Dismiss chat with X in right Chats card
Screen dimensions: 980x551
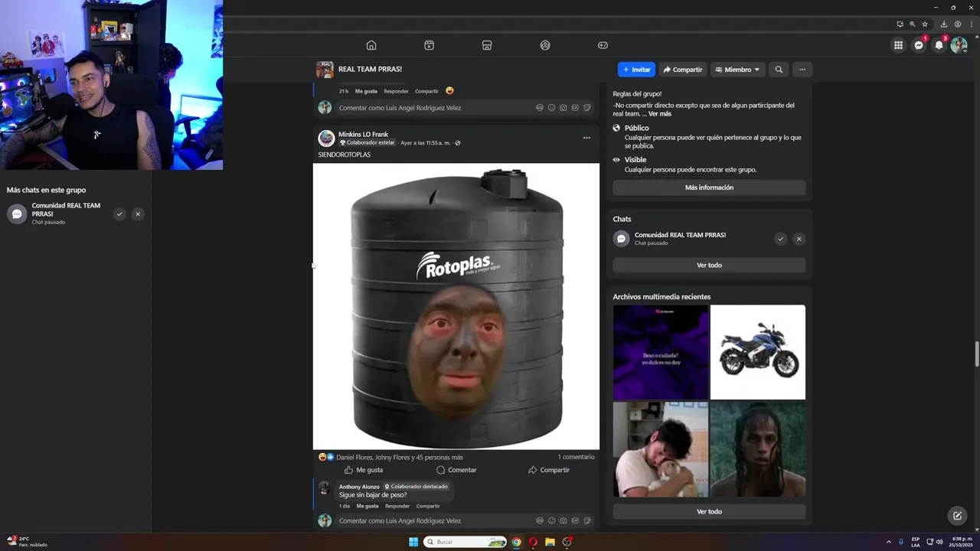click(799, 239)
